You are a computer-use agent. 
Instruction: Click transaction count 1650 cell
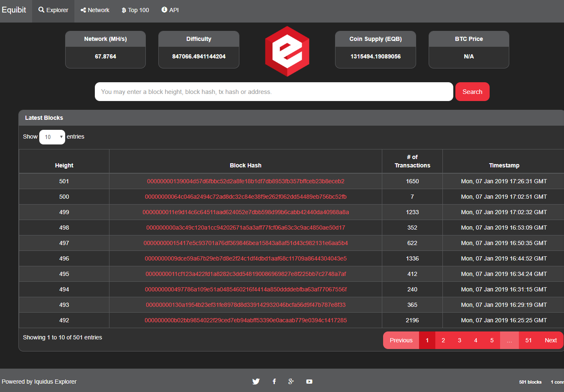tap(412, 181)
